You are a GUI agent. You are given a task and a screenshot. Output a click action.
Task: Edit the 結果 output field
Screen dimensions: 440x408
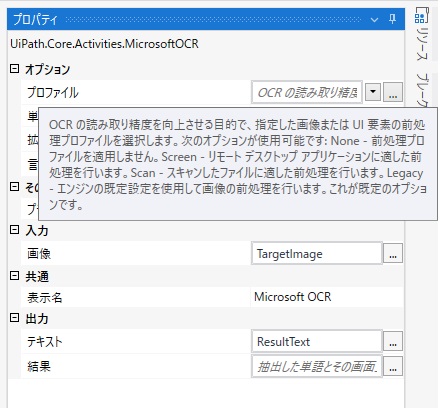tap(317, 366)
